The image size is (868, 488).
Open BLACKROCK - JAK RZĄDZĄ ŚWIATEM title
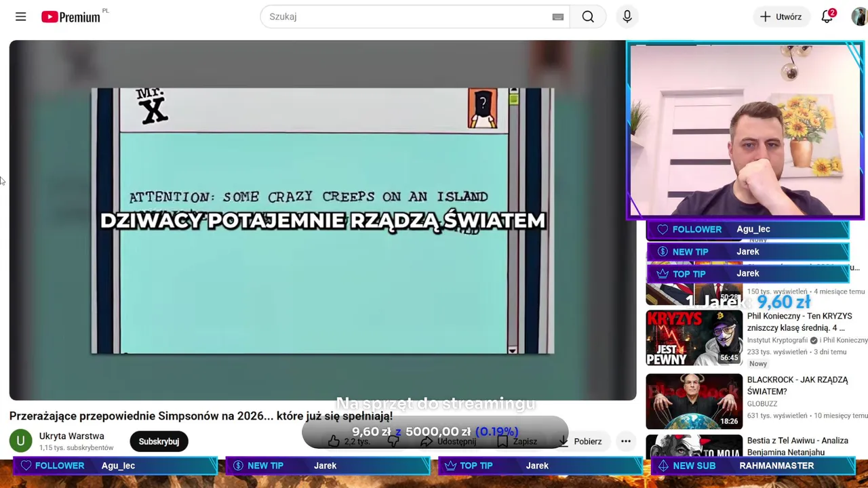(797, 386)
